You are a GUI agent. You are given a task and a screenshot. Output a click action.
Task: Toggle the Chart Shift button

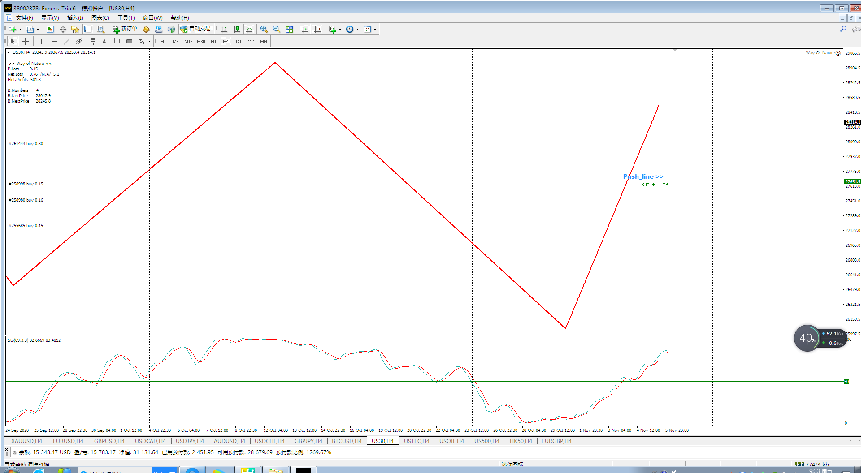coord(317,29)
